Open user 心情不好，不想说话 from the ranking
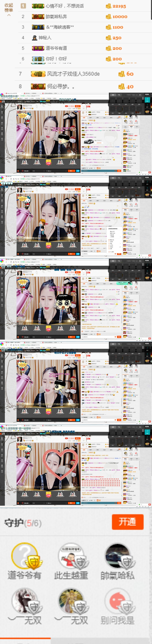This screenshot has width=152, height=644. pyautogui.click(x=64, y=6)
